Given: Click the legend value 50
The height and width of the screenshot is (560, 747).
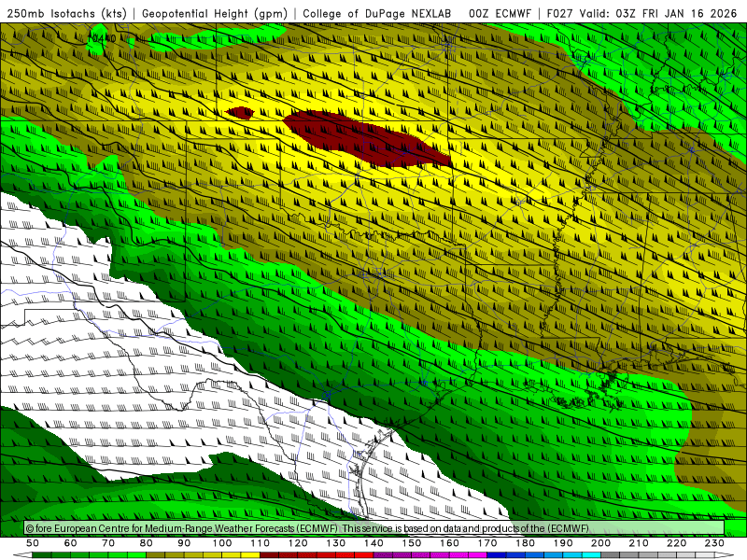Looking at the screenshot, I should point(33,543).
